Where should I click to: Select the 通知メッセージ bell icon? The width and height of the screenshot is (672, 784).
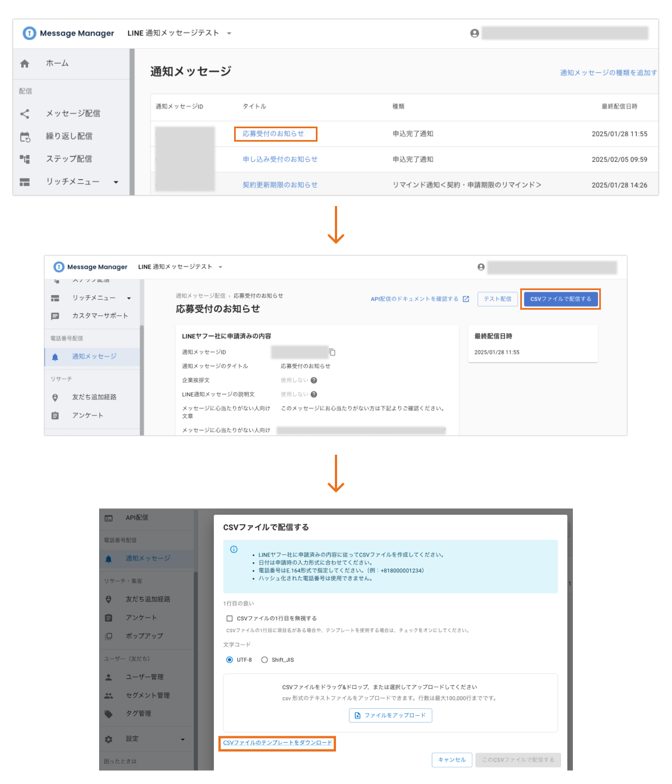pos(55,356)
